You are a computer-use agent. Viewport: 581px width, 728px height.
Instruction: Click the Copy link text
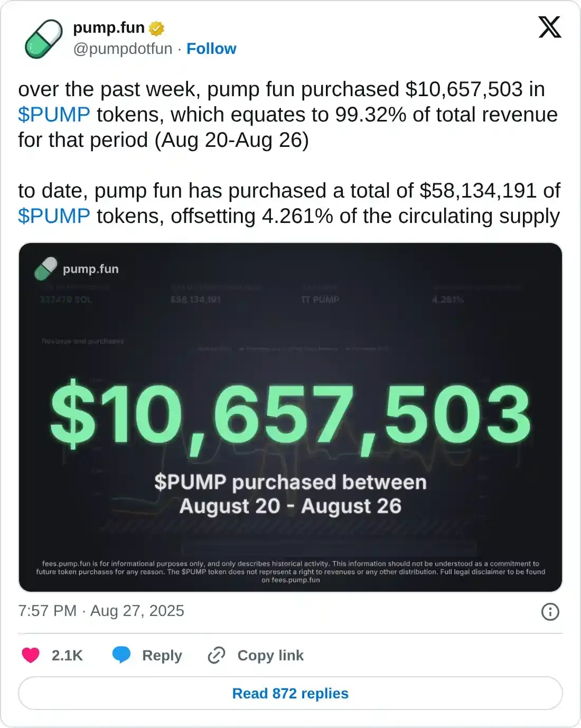click(x=270, y=655)
